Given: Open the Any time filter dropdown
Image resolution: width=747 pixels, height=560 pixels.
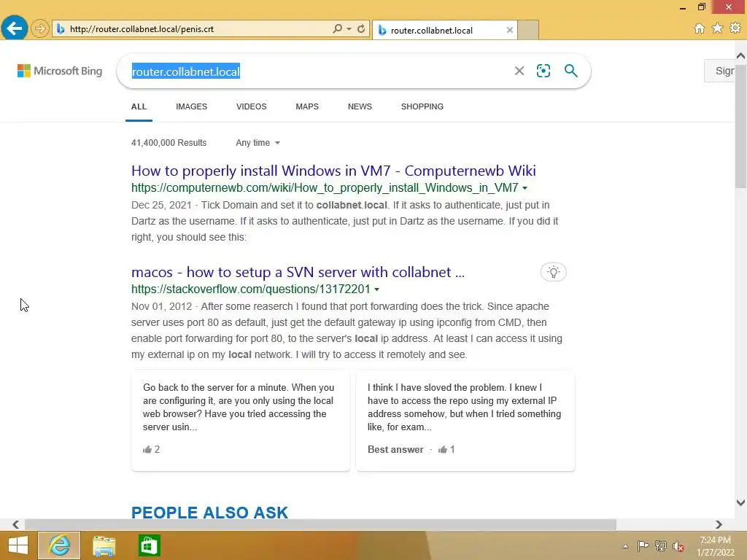Looking at the screenshot, I should click(258, 143).
